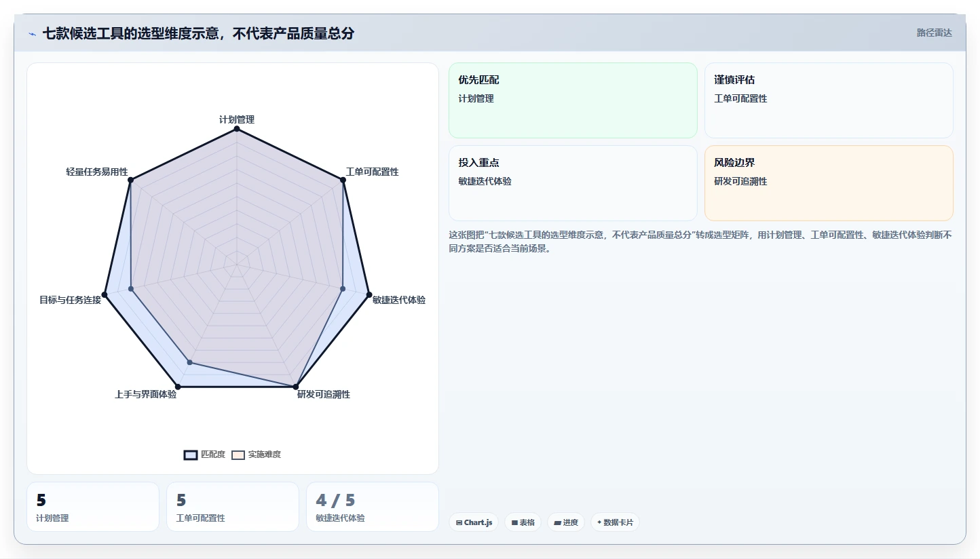Click the 进度 chip
This screenshot has height=559, width=980.
pyautogui.click(x=566, y=522)
